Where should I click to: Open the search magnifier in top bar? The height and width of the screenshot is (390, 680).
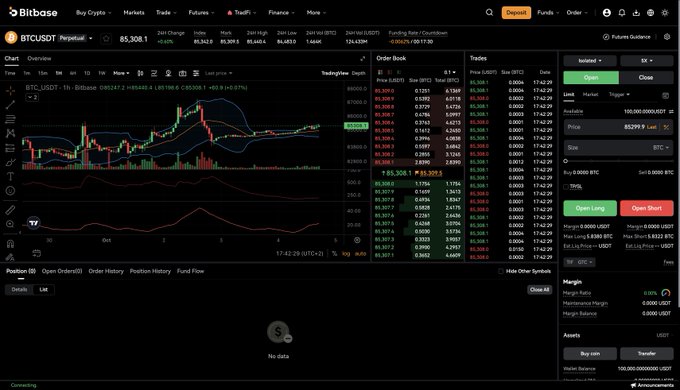(489, 13)
